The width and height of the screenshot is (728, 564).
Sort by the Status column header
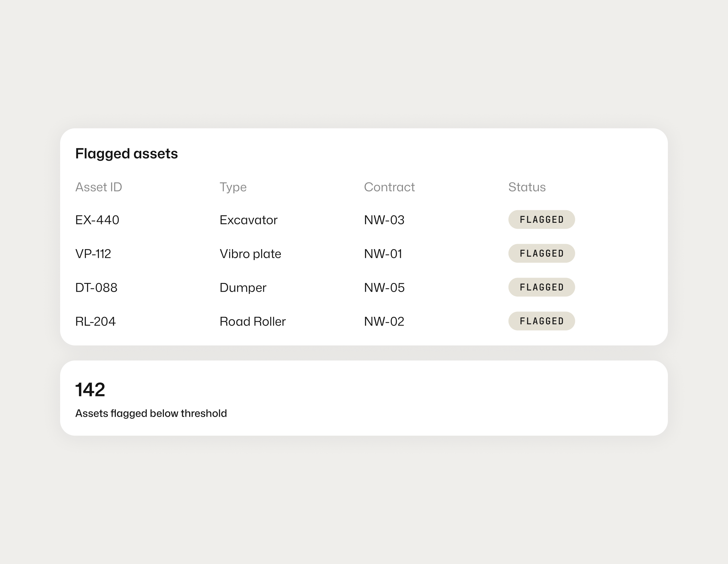point(527,187)
